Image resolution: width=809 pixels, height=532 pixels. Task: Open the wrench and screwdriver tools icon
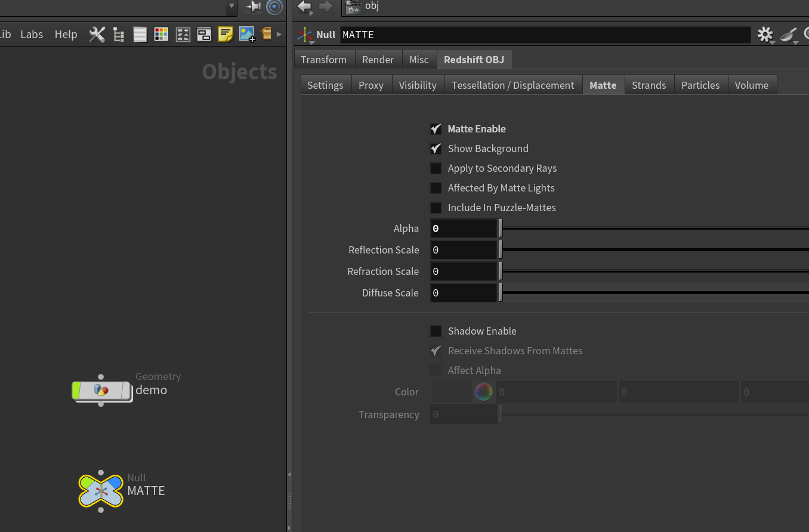tap(97, 34)
